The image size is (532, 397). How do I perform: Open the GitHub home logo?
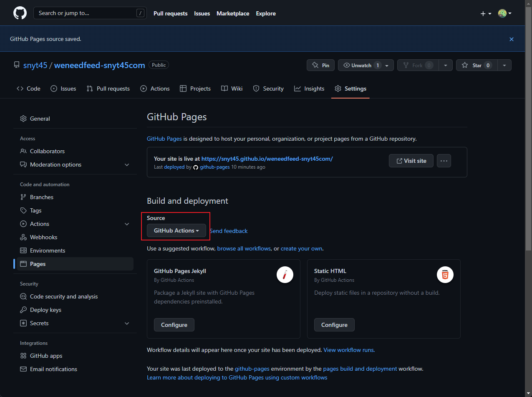tap(20, 13)
